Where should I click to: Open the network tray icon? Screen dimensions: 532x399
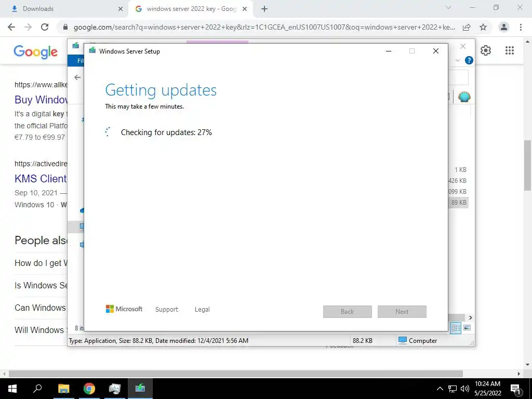[x=453, y=389]
